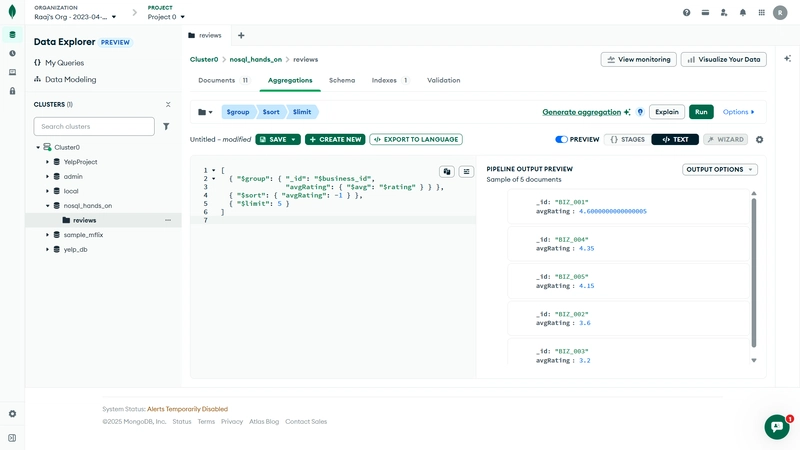This screenshot has width=800, height=450.
Task: Open OUTPUT OPTIONS dropdown
Action: tap(720, 169)
